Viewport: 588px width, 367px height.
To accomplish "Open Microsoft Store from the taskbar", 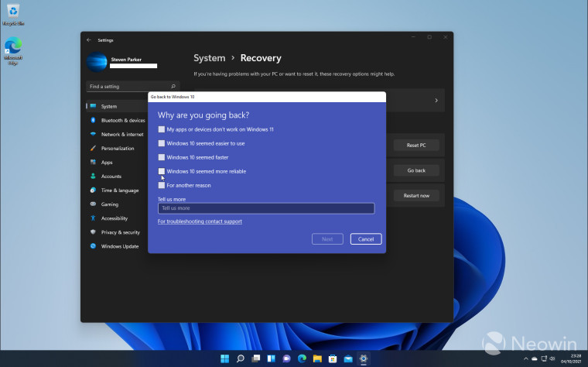I will pos(333,358).
